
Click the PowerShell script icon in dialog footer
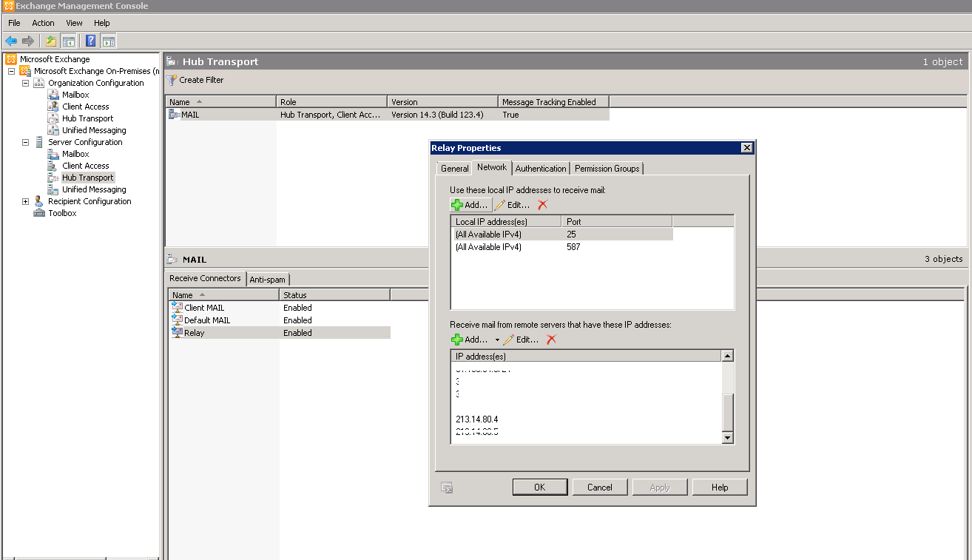click(447, 488)
